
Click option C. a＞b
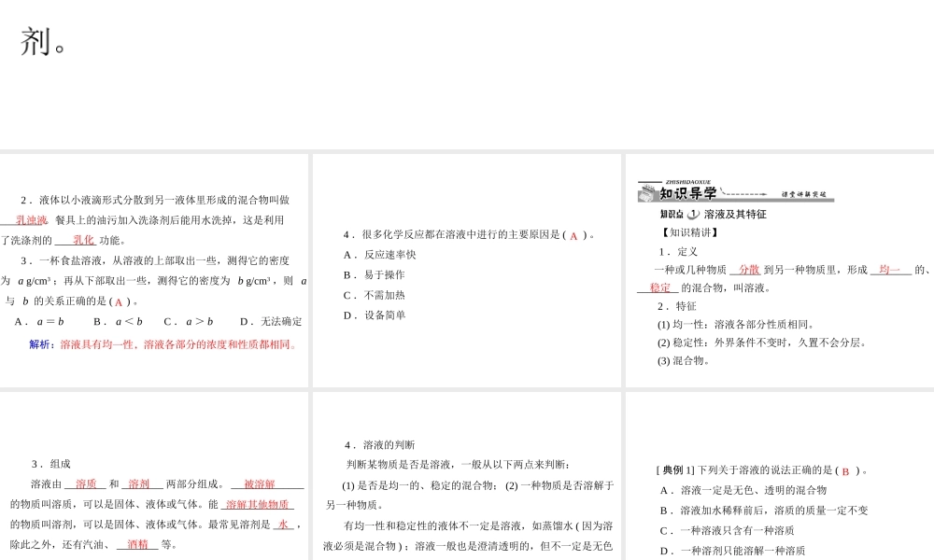[x=189, y=321]
